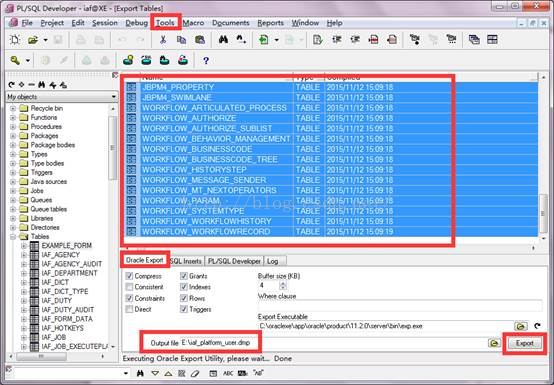The image size is (554, 385).
Task: Click the blue question mark Help icon
Action: coord(206,61)
